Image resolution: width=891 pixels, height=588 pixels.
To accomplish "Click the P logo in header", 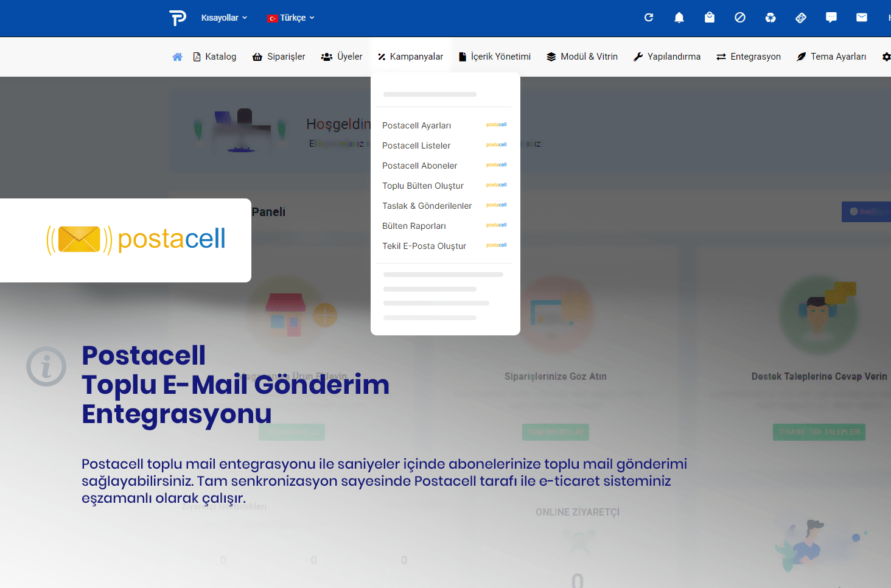I will click(x=177, y=18).
